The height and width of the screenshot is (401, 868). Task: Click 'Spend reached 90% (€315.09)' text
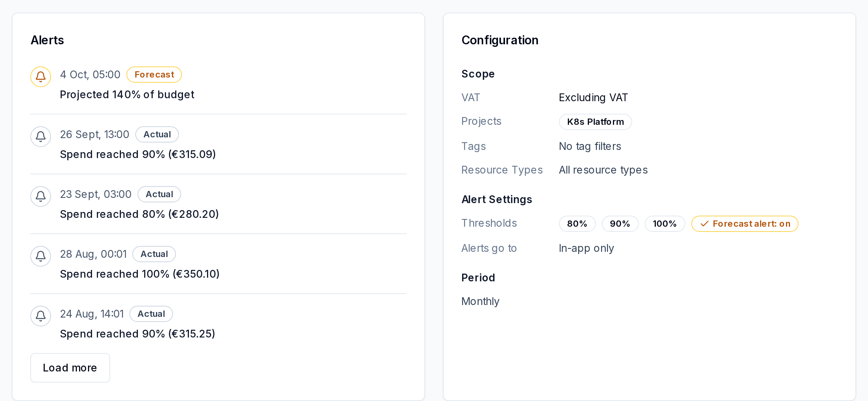click(138, 154)
